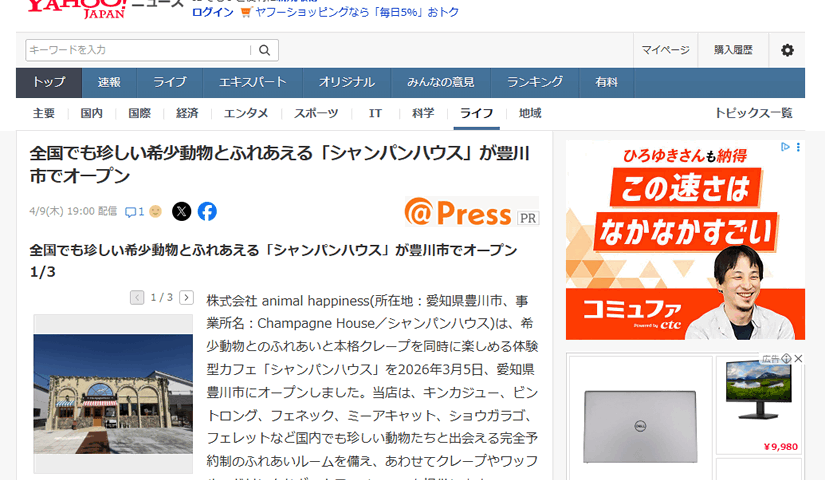The width and height of the screenshot is (825, 480).
Task: Open the comments speech bubble icon
Action: coord(130,212)
